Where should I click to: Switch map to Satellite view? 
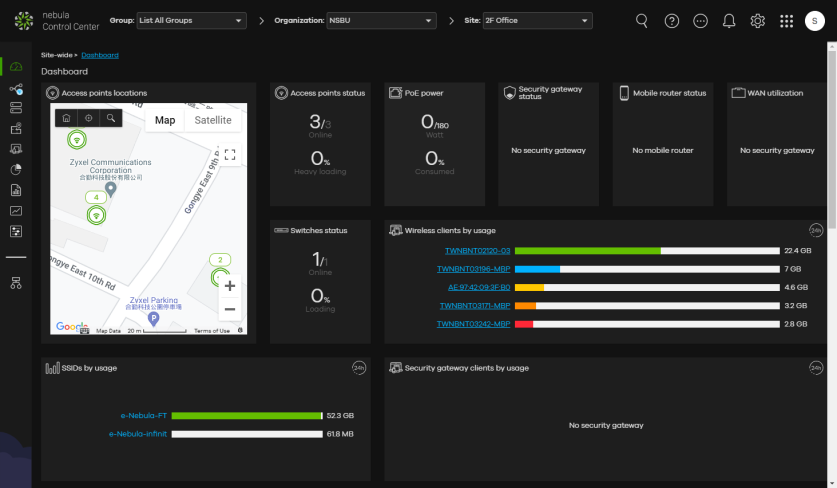[x=212, y=120]
